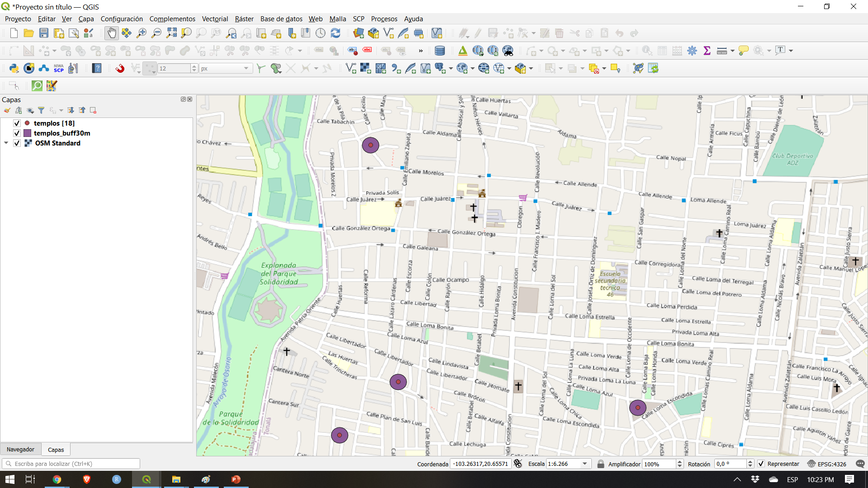868x488 pixels.
Task: Open the text annotation dropdown arrow
Action: coord(791,51)
